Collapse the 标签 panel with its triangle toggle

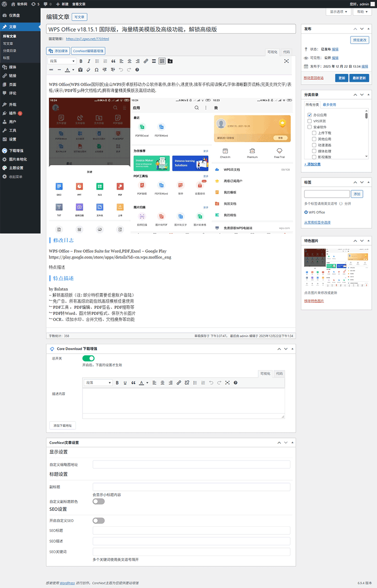click(x=369, y=181)
